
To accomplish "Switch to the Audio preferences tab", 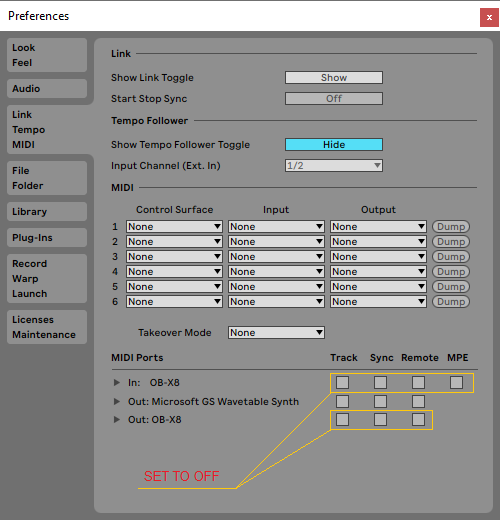I will coord(47,89).
